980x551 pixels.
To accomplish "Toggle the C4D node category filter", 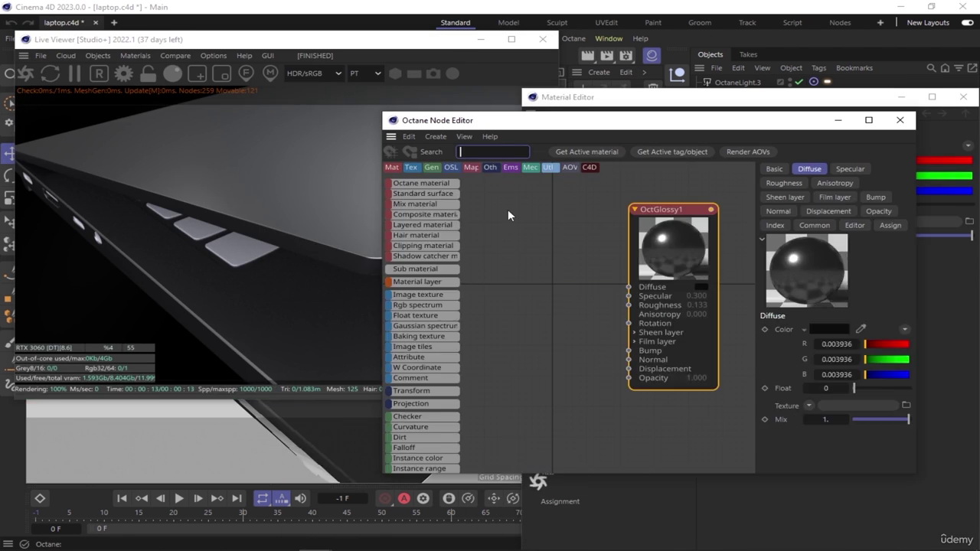I will click(590, 168).
